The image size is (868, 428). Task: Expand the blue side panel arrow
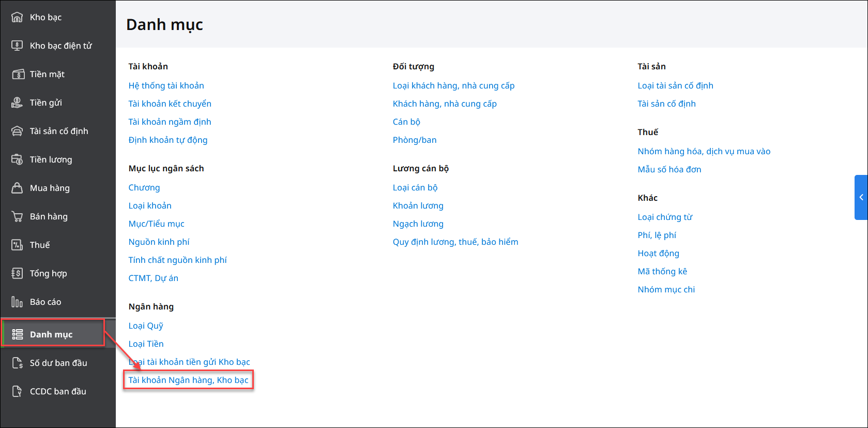tap(861, 197)
